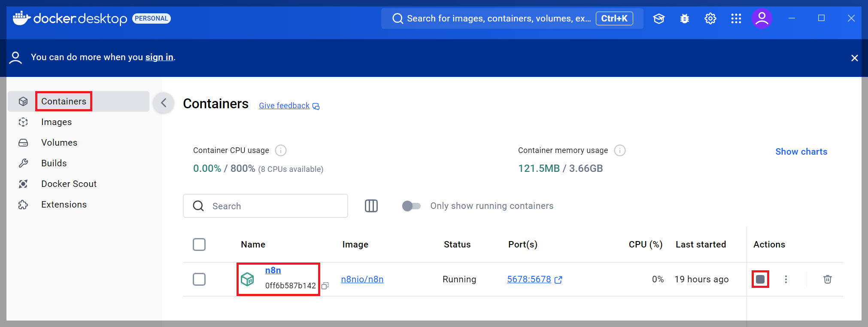Click the Containers cube icon in sidebar
The image size is (868, 327).
click(23, 101)
